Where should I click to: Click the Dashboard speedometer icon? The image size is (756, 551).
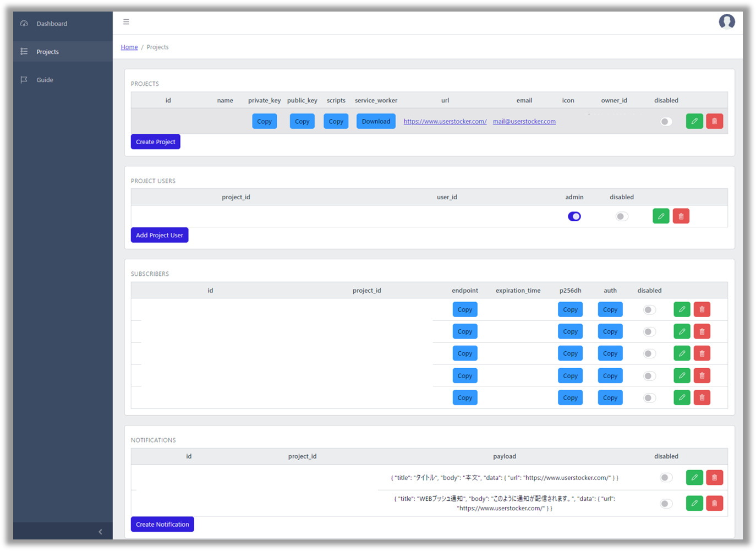click(24, 24)
